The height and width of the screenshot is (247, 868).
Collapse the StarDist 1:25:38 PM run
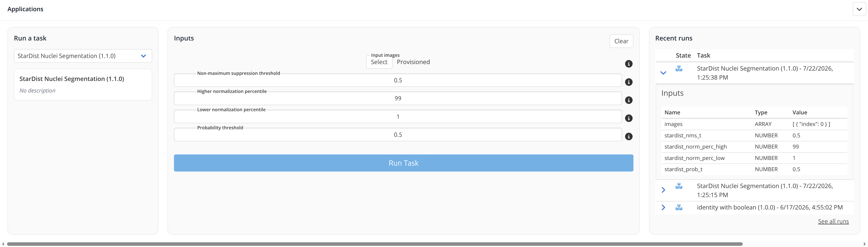click(663, 73)
